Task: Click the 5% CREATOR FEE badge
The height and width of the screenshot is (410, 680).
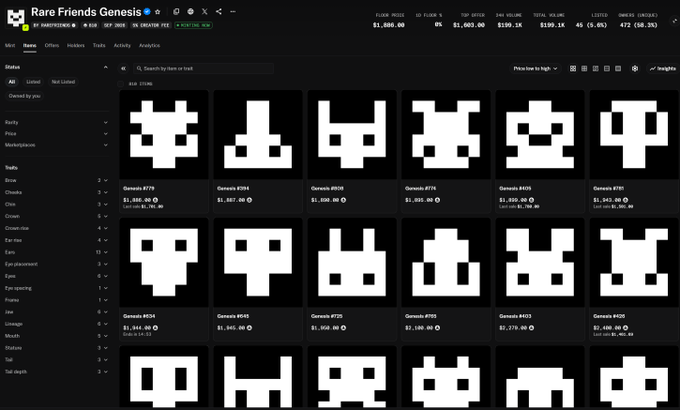Action: tap(150, 25)
